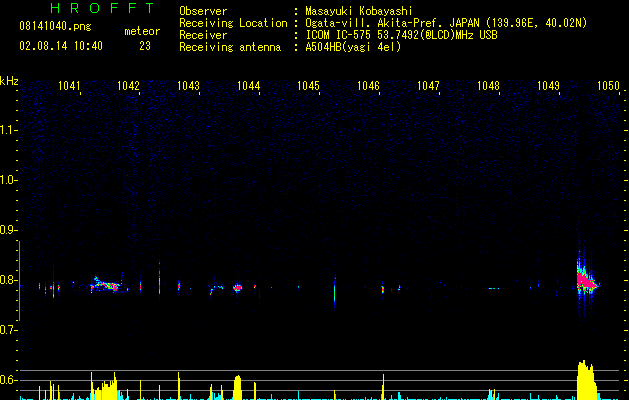Click the 1.1 frequency axis label

[x=9, y=130]
